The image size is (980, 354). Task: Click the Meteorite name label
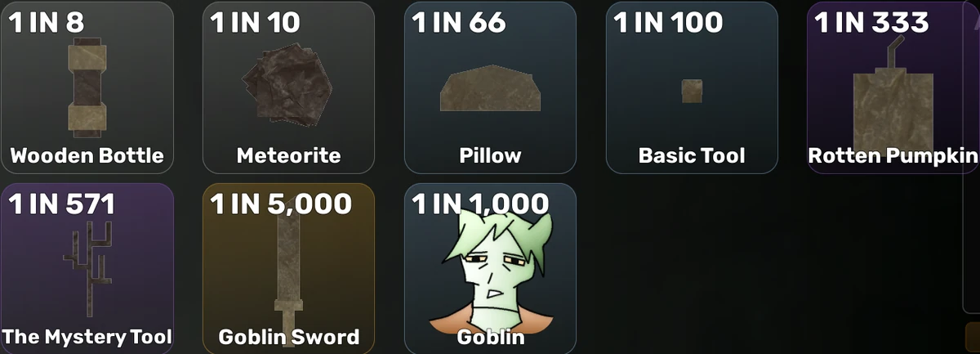288,155
